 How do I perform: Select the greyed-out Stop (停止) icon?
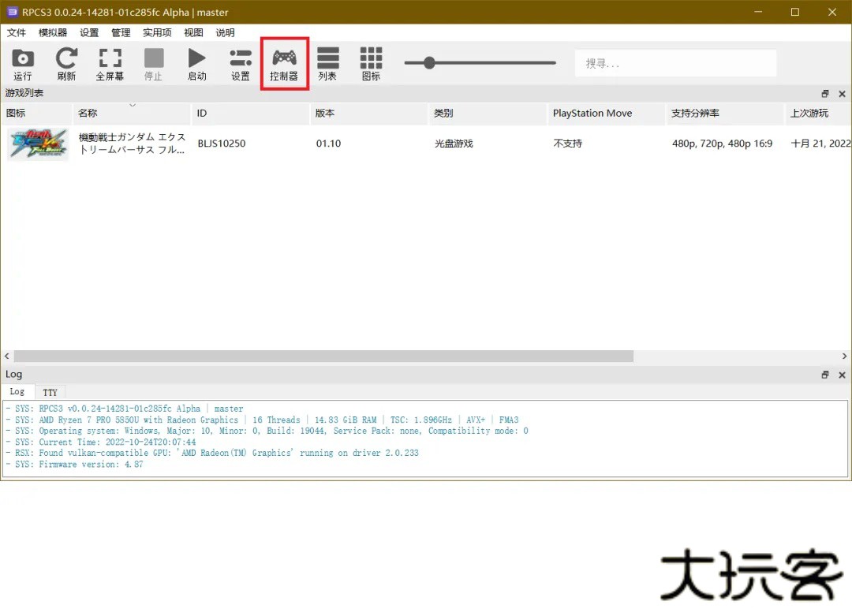pos(153,63)
